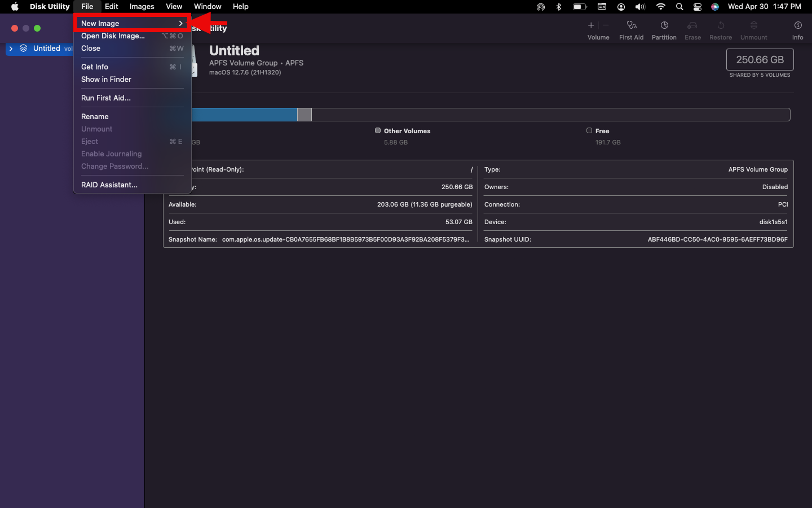Viewport: 812px width, 508px height.
Task: Open the Partition tool in toolbar
Action: click(664, 25)
